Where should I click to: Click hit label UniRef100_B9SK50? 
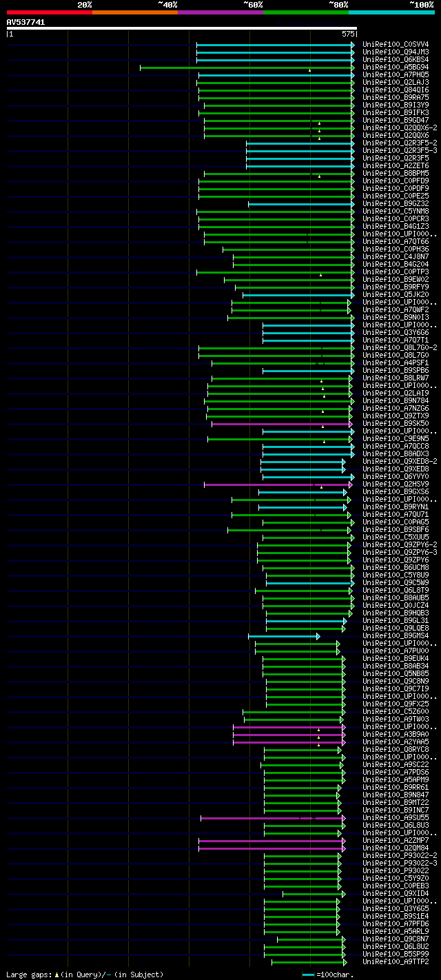pyautogui.click(x=397, y=423)
